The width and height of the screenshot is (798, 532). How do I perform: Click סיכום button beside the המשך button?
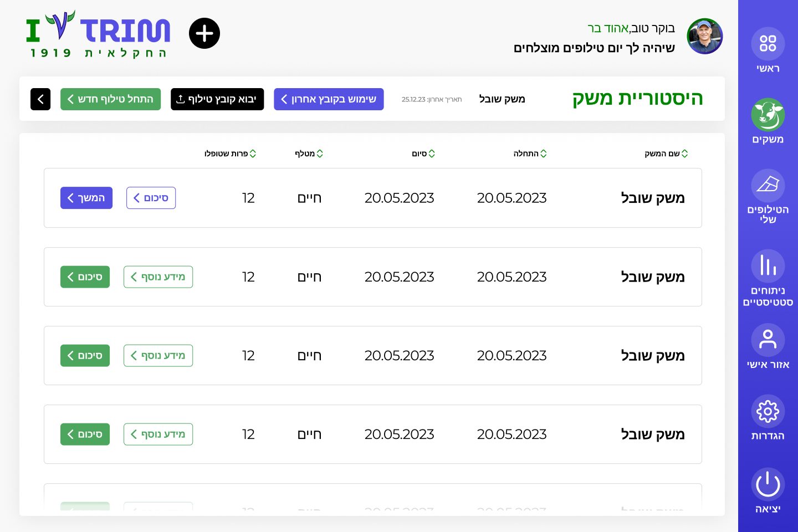151,198
